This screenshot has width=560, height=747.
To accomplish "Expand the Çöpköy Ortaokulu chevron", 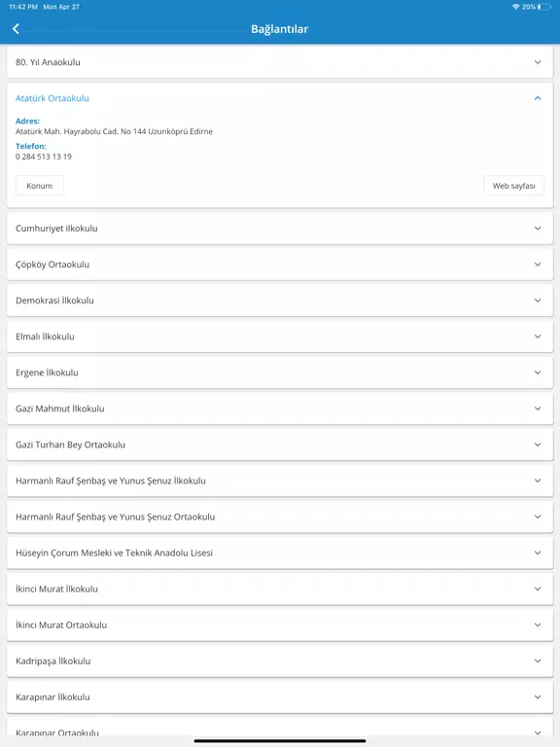I will 538,265.
